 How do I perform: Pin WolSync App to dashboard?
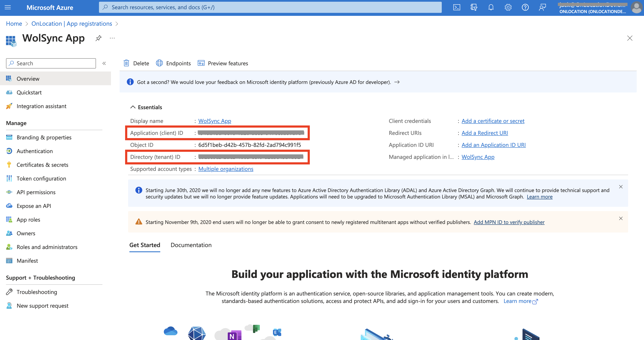99,38
